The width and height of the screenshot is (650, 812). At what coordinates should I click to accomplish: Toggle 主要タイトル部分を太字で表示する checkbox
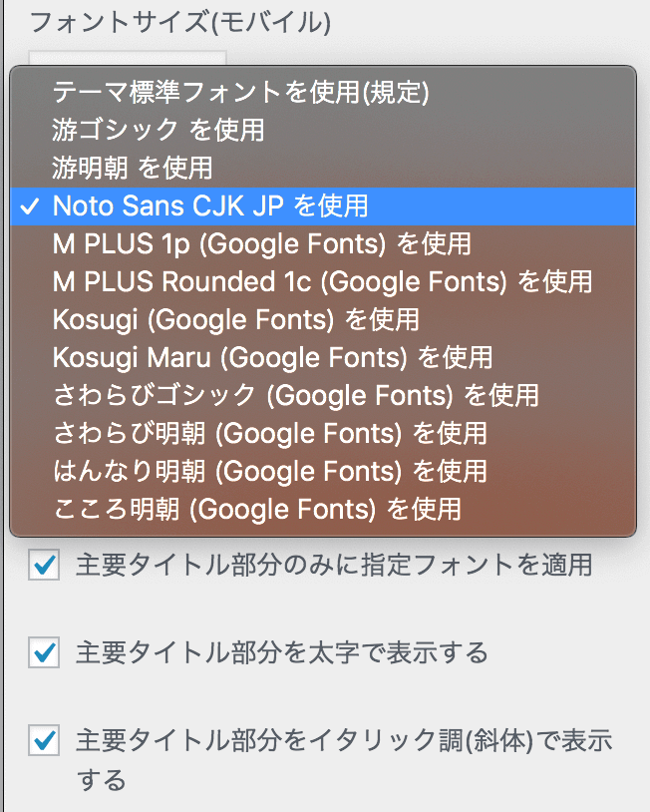tap(44, 653)
